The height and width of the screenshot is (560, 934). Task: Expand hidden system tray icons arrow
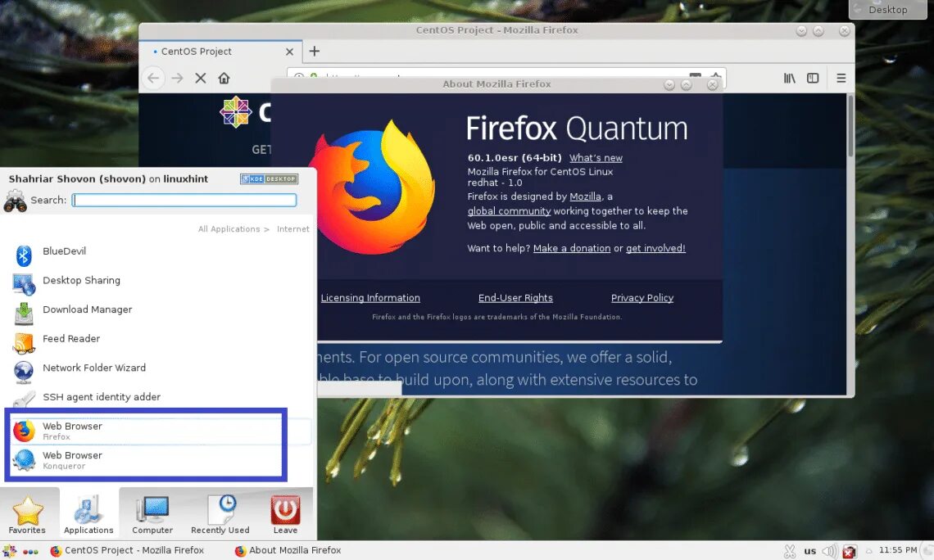click(869, 551)
